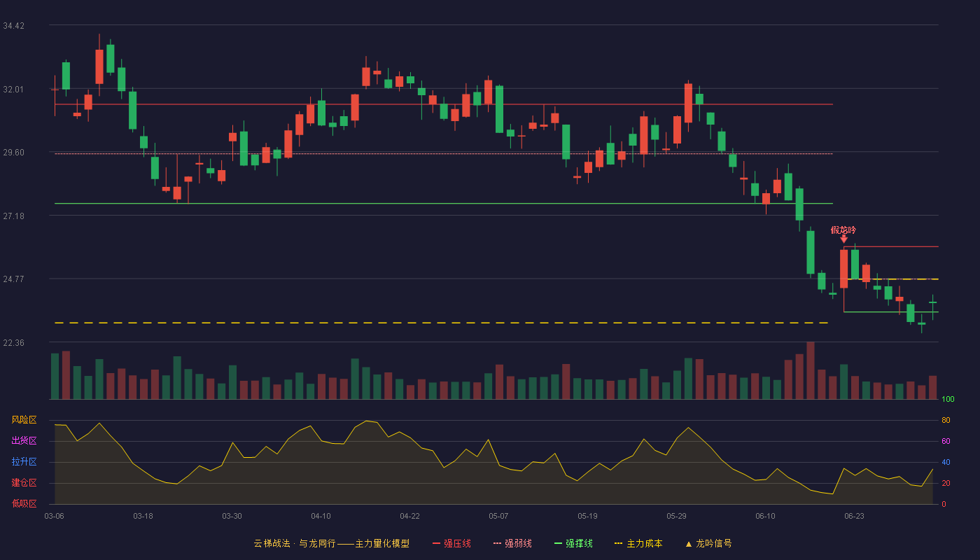Click the 04-10 date axis label

pyautogui.click(x=321, y=516)
